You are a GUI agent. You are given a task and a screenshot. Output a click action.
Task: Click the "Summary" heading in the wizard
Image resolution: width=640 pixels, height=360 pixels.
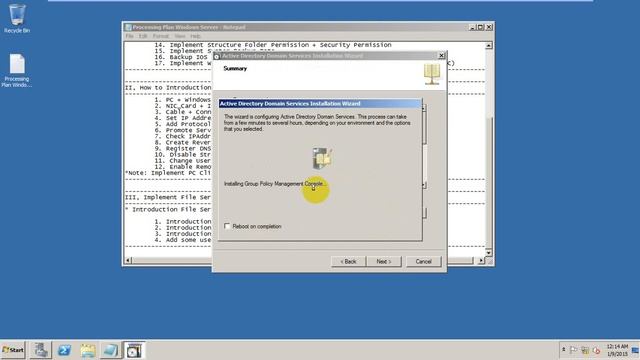[x=235, y=69]
